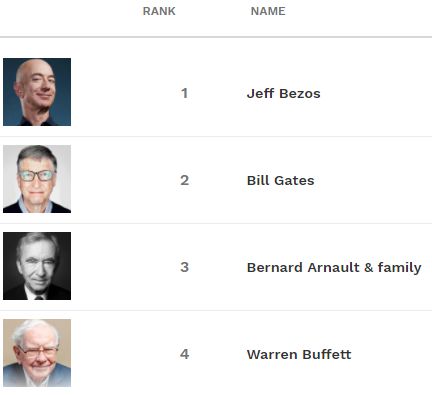Open the Bernard Arnault & family link
This screenshot has width=432, height=395.
point(334,267)
